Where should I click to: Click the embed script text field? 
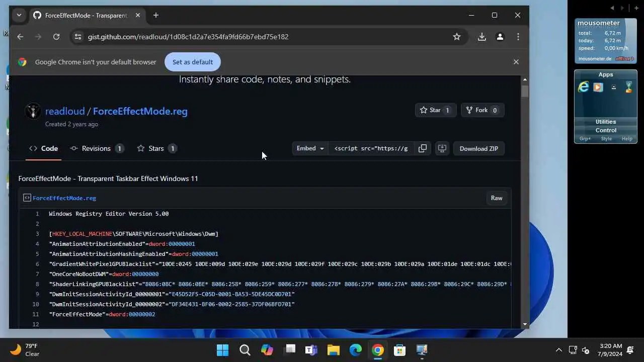tap(371, 148)
